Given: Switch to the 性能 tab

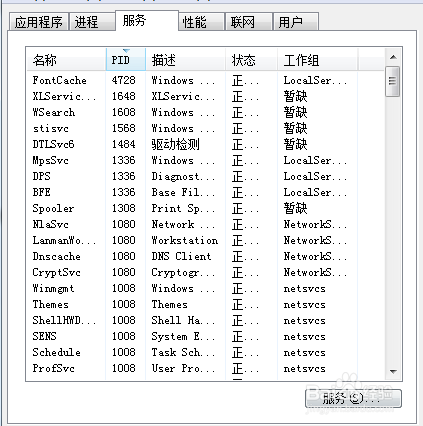Looking at the screenshot, I should [201, 22].
